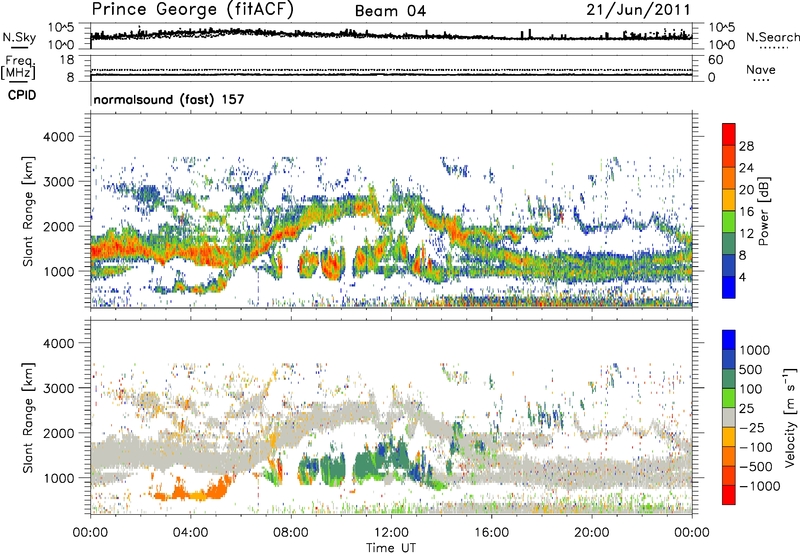Click the date '21/Jun/2011'

[638, 10]
